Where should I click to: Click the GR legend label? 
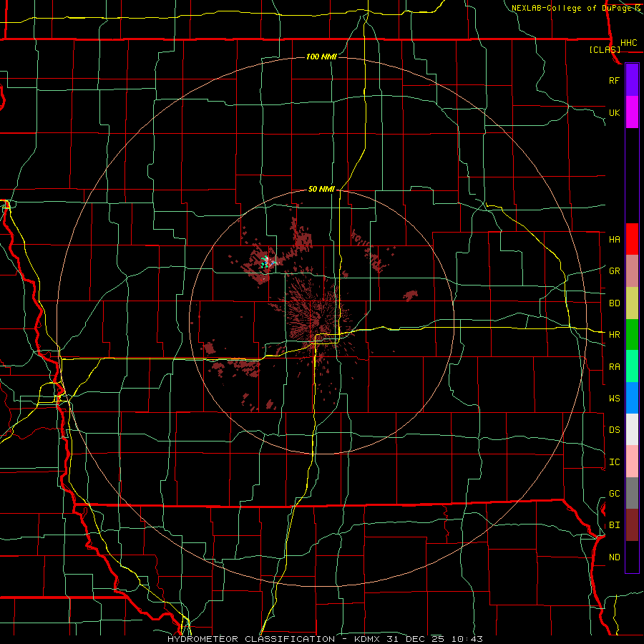click(615, 271)
